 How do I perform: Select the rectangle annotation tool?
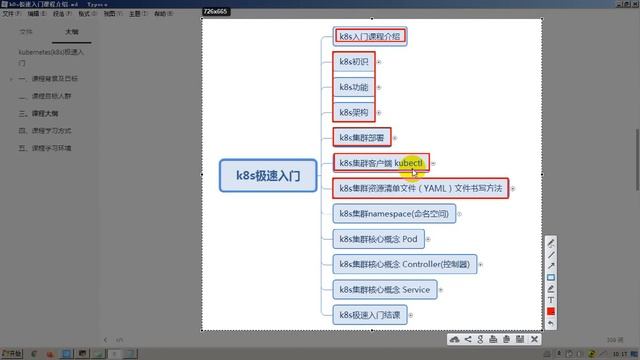[551, 278]
